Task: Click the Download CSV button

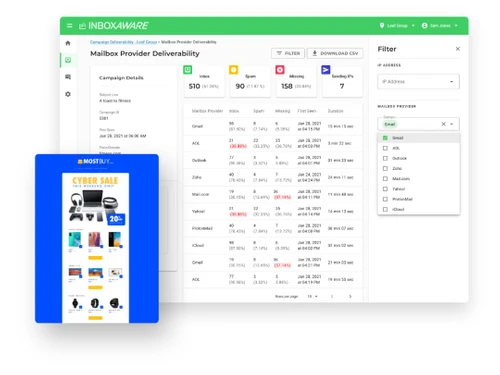Action: (x=335, y=53)
